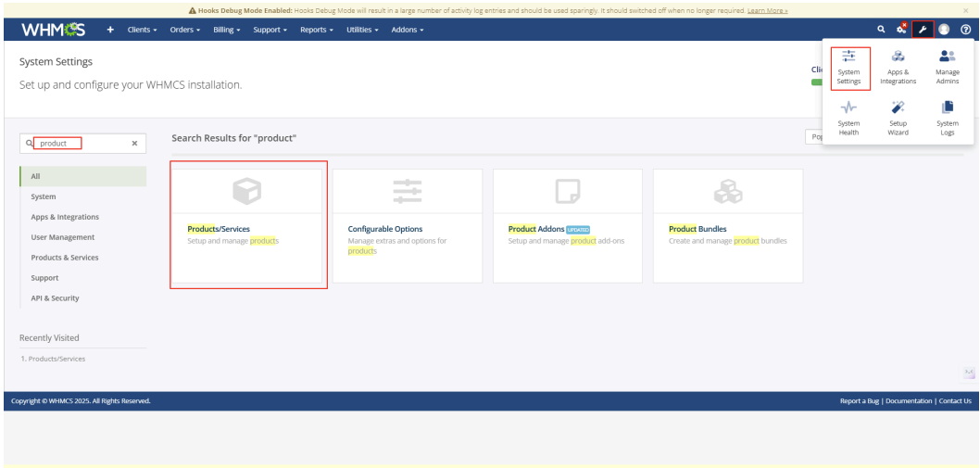The image size is (980, 468).
Task: Click the settings search input containing 'product'
Action: pos(82,144)
